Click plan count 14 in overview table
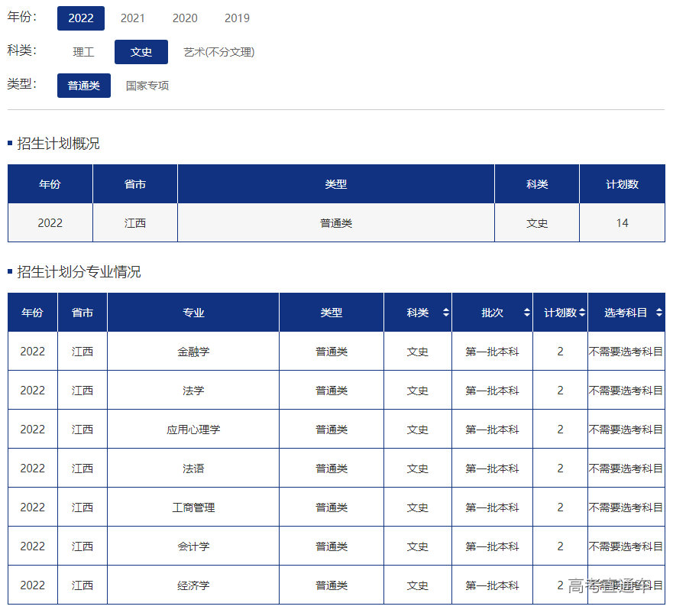The width and height of the screenshot is (673, 616). pyautogui.click(x=622, y=223)
